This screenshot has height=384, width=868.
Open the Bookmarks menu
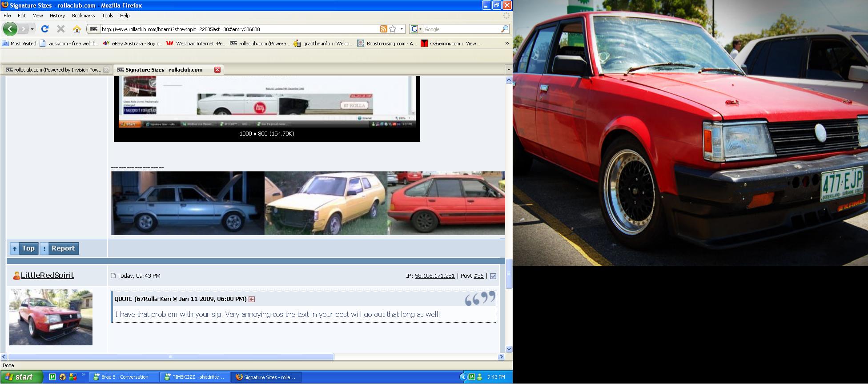pos(83,16)
